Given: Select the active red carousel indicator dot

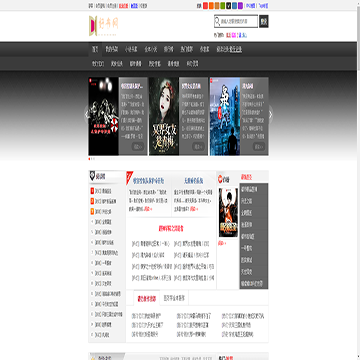Looking at the screenshot, I should tap(89, 159).
